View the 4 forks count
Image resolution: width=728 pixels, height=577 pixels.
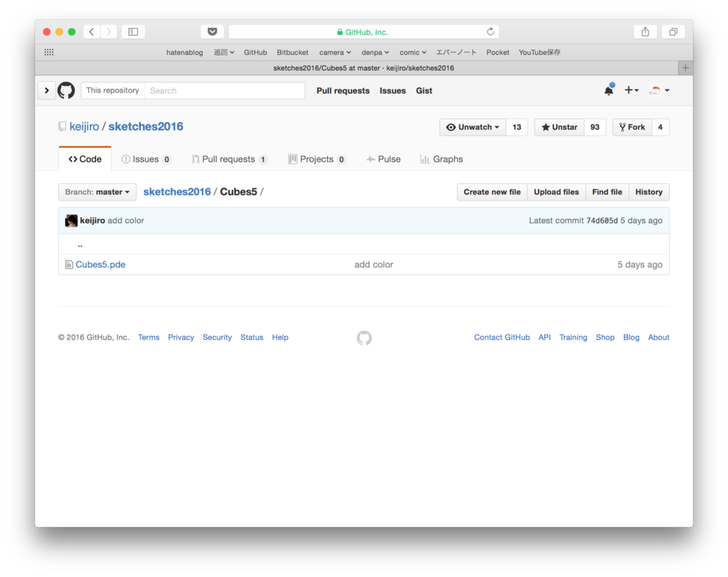(660, 127)
